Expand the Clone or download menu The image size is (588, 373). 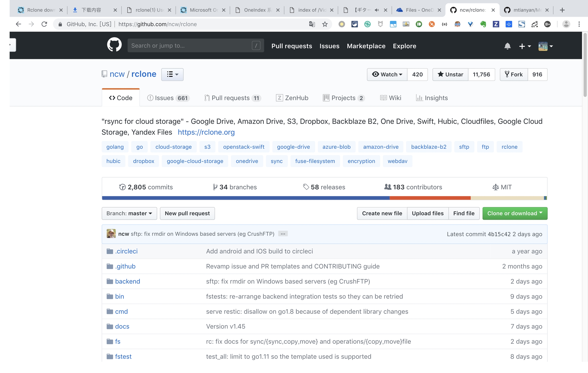[x=514, y=213]
